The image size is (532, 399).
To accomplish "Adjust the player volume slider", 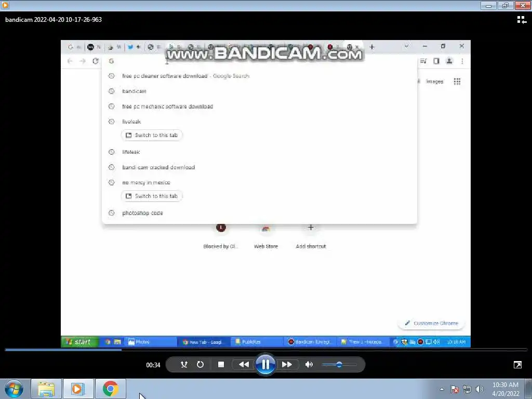I will (x=339, y=364).
